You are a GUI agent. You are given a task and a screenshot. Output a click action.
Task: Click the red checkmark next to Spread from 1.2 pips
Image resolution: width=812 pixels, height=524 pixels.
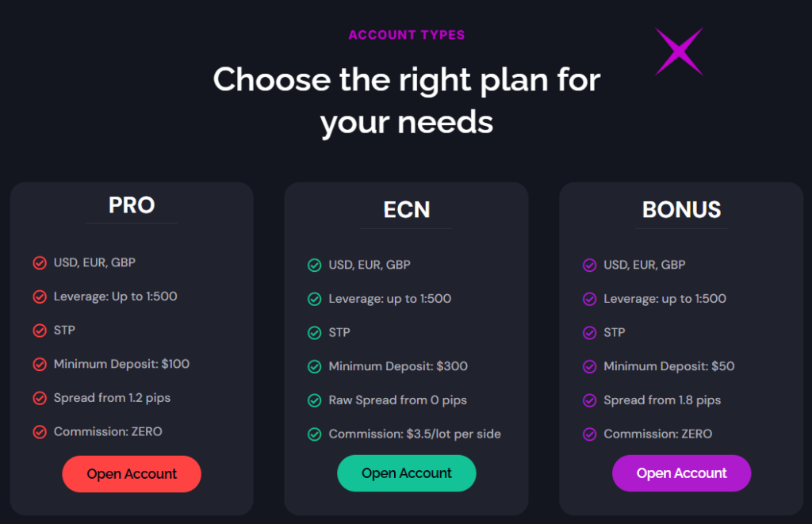[39, 398]
